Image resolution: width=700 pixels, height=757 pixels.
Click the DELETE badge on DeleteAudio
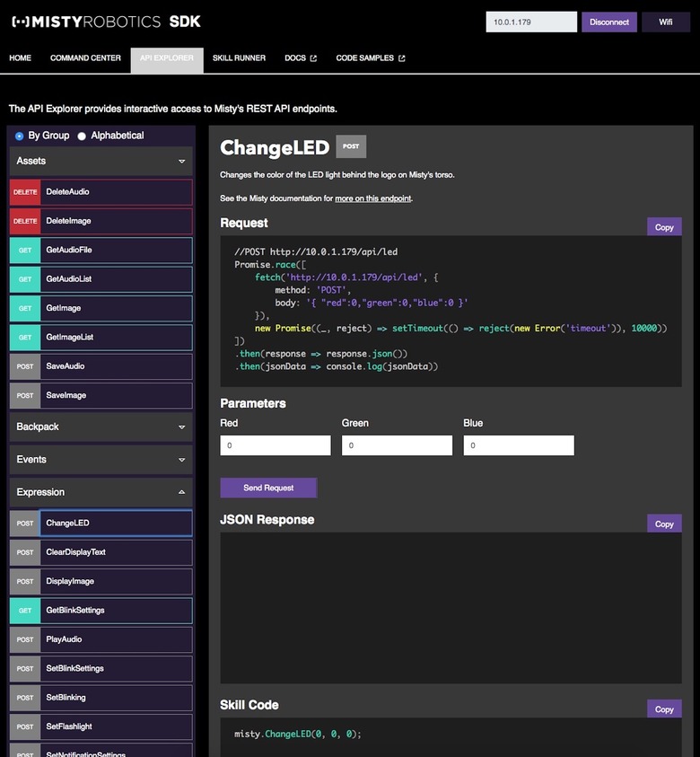pyautogui.click(x=25, y=192)
